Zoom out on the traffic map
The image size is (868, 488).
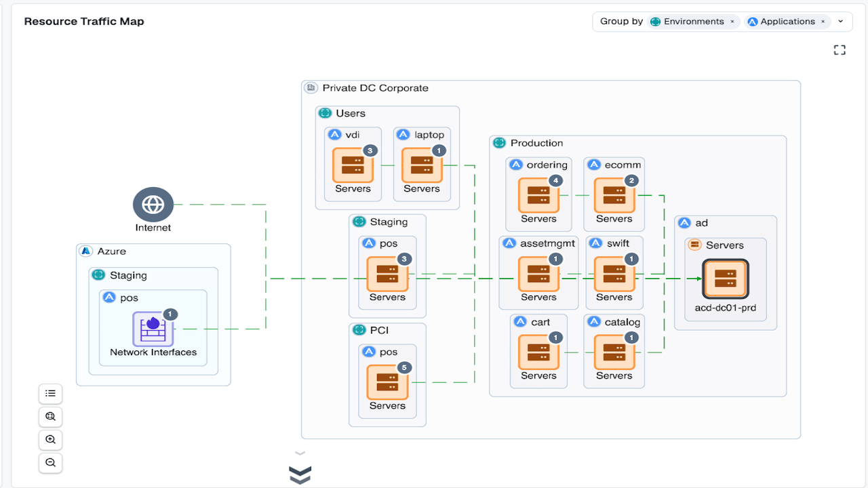tap(50, 462)
